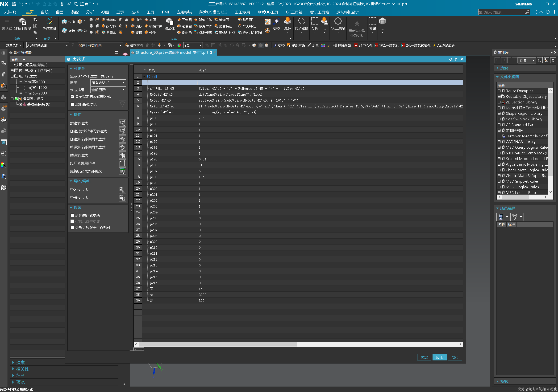Click the Export Expressions (导出表达式) icon
The image size is (558, 392).
click(x=122, y=198)
